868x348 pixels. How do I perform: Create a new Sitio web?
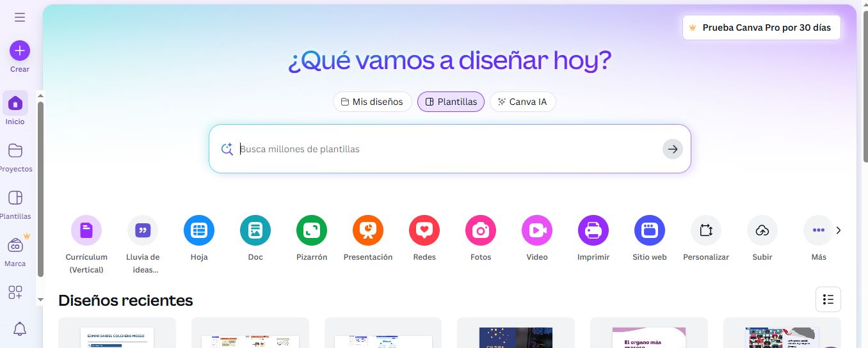click(650, 230)
